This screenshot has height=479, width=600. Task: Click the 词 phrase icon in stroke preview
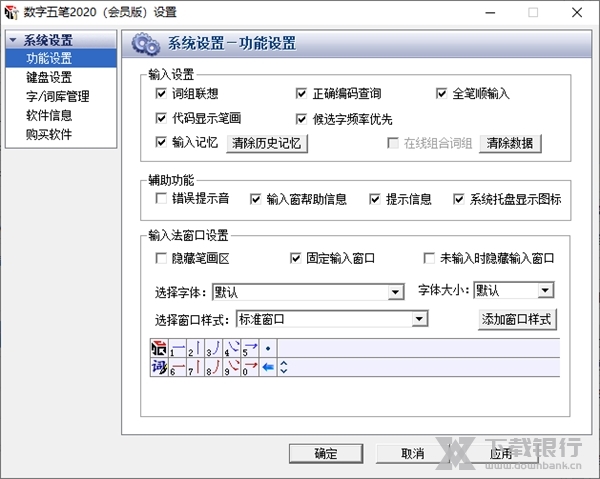[159, 367]
